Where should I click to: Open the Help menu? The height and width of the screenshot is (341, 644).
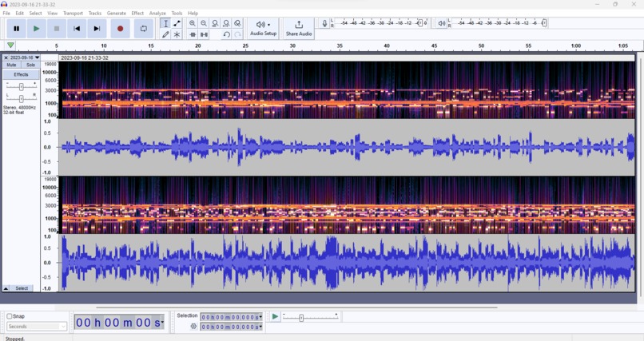coord(193,13)
